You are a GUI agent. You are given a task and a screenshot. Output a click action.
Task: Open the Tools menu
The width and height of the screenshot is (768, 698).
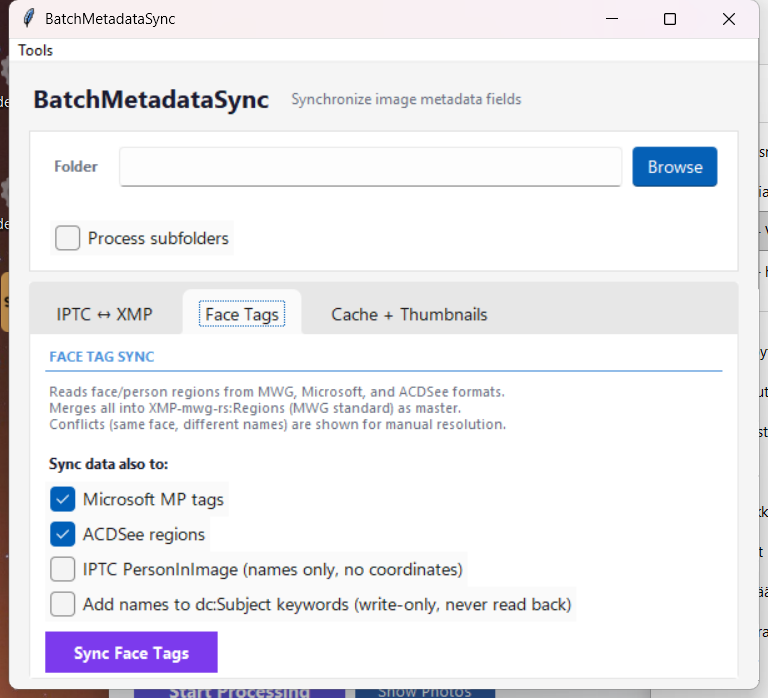(35, 50)
